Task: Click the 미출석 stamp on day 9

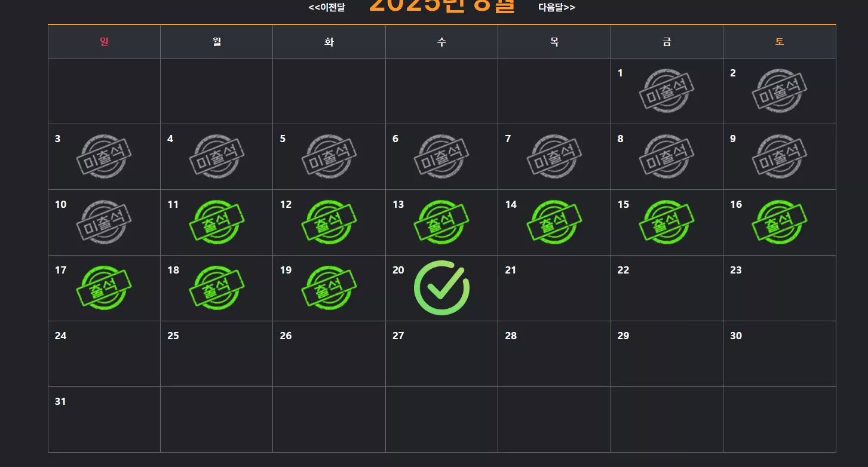Action: [780, 156]
